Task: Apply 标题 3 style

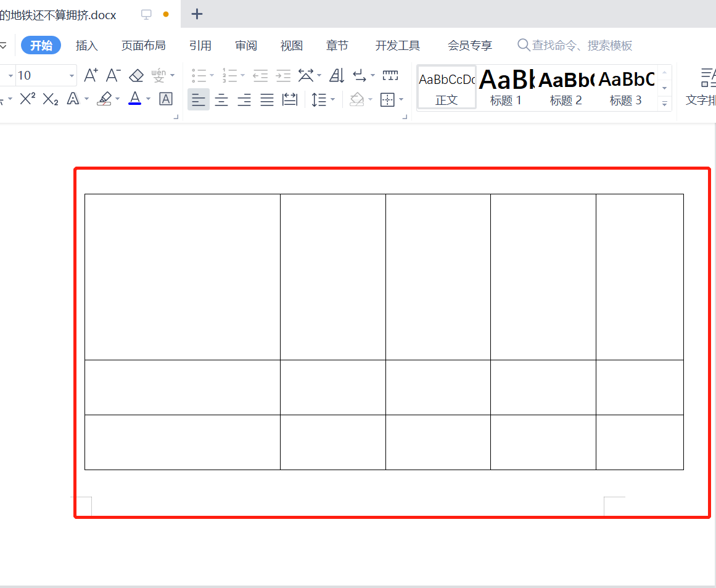Action: [x=625, y=87]
